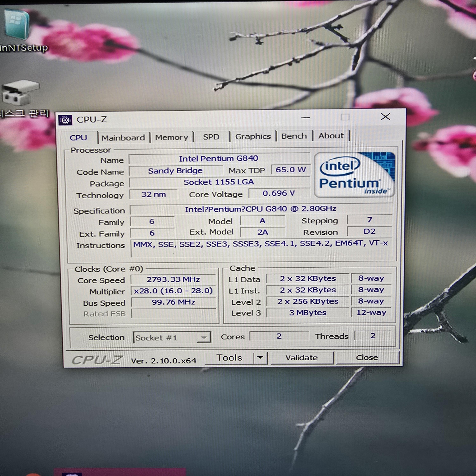
Task: Open the About tab
Action: pyautogui.click(x=331, y=136)
